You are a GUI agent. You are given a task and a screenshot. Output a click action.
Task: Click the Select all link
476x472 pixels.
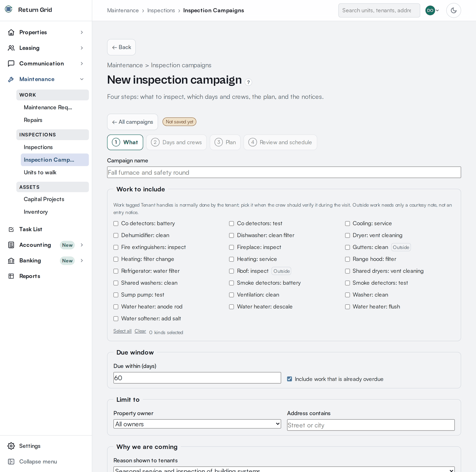click(122, 331)
